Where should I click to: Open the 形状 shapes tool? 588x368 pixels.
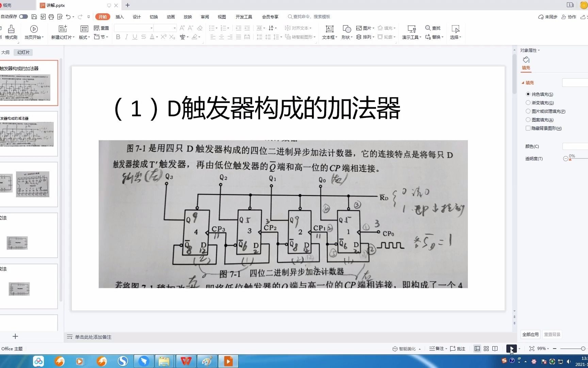(x=345, y=32)
